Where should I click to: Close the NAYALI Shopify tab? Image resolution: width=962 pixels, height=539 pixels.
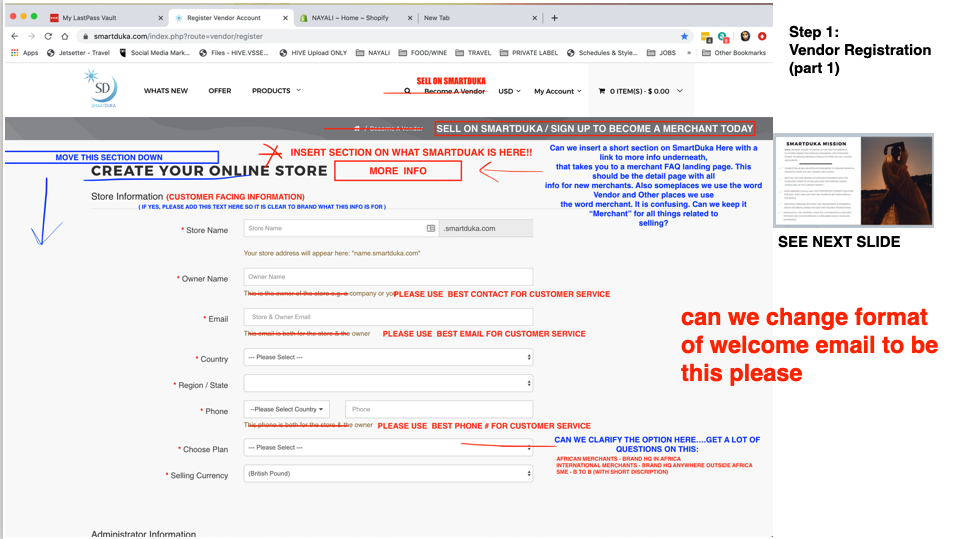(x=410, y=18)
